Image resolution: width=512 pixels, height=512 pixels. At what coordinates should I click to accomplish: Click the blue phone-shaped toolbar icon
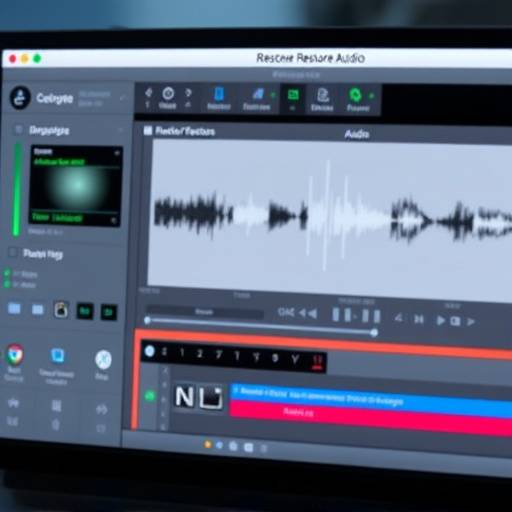pos(219,94)
